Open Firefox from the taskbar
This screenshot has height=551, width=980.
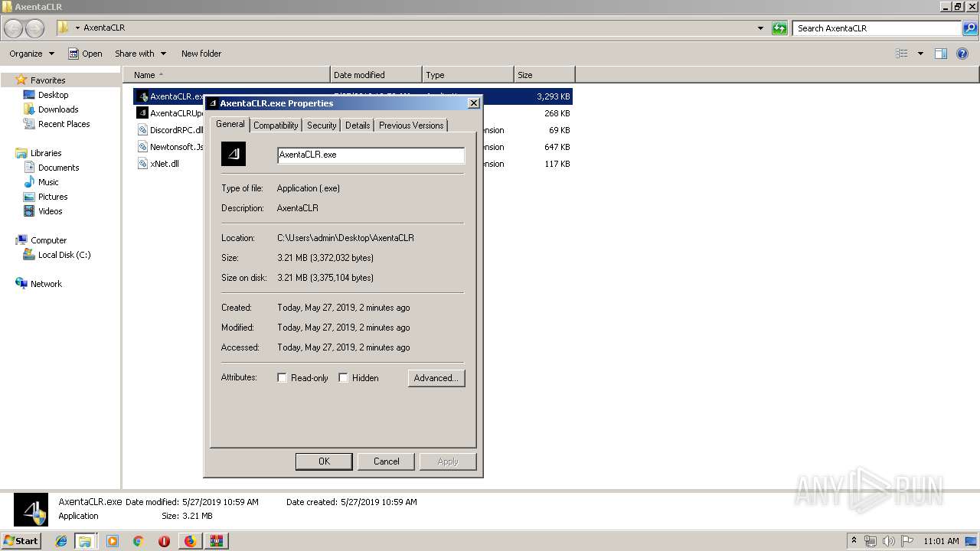tap(190, 541)
